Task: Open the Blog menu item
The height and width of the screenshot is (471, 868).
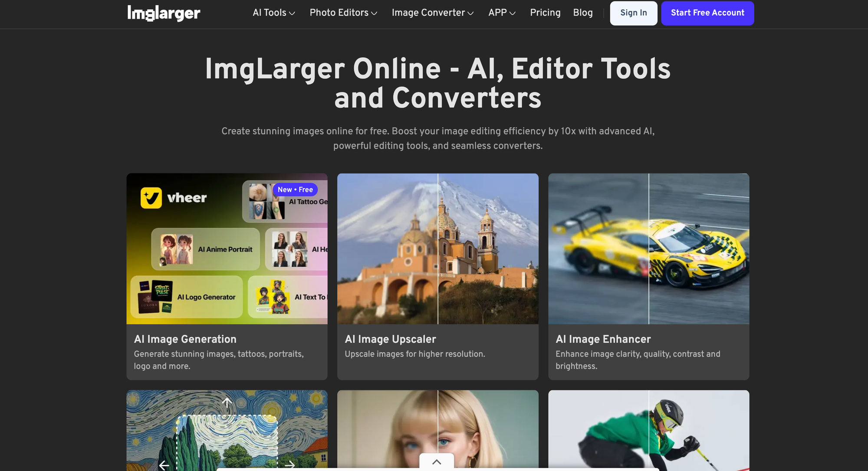Action: click(x=582, y=13)
